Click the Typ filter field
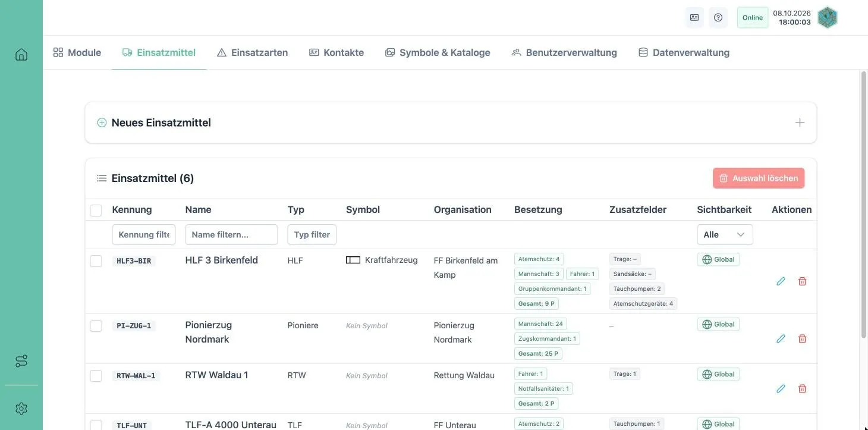Image resolution: width=868 pixels, height=430 pixels. click(x=312, y=234)
